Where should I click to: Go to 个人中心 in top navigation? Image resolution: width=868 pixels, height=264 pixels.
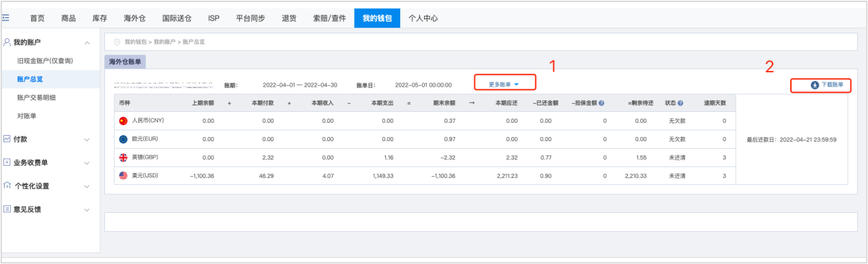tap(423, 18)
